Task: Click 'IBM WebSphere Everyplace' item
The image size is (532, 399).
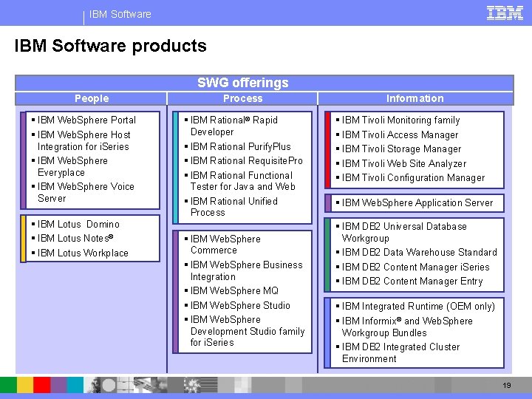Action: (x=72, y=166)
